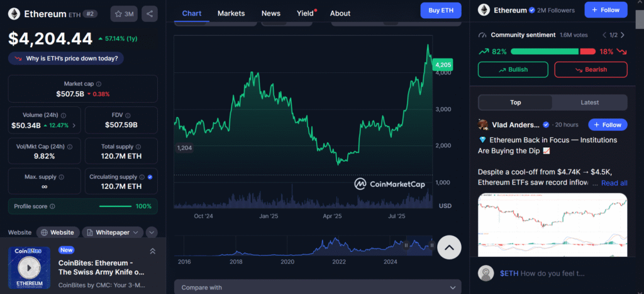Screen dimensions: 644x294
Task: Vote Bearish on community sentiment
Action: (x=591, y=69)
